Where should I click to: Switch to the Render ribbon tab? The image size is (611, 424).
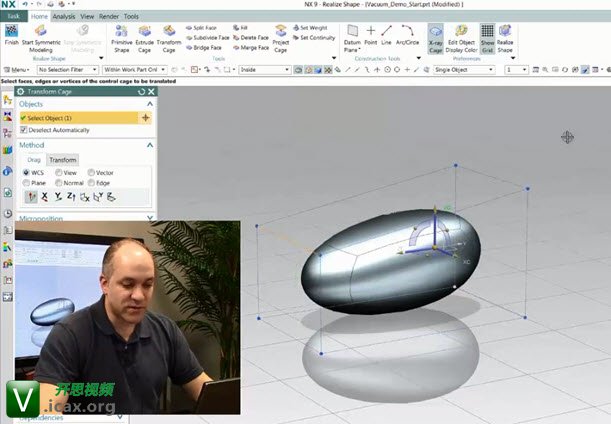coord(109,16)
